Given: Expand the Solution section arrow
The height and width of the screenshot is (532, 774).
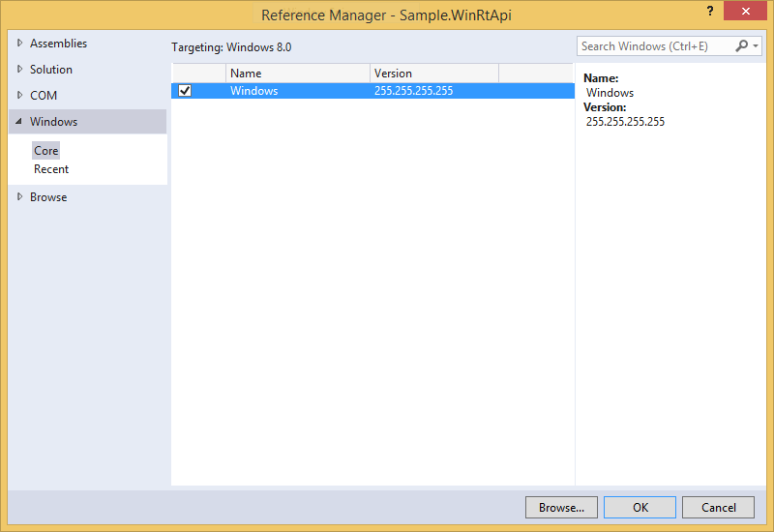Looking at the screenshot, I should [19, 70].
